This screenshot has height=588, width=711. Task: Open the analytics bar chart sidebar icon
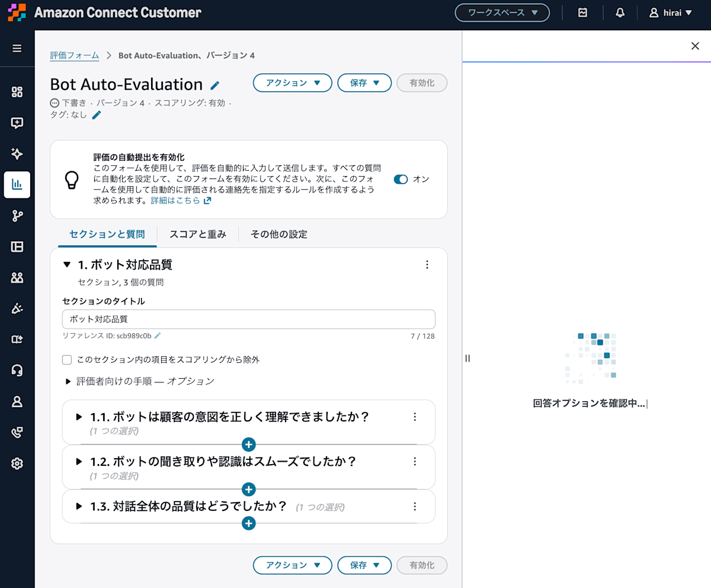point(17,185)
